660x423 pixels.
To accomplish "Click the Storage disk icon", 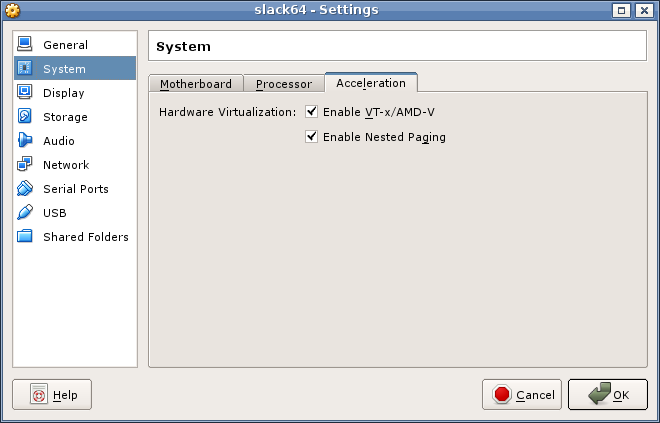I will [25, 117].
